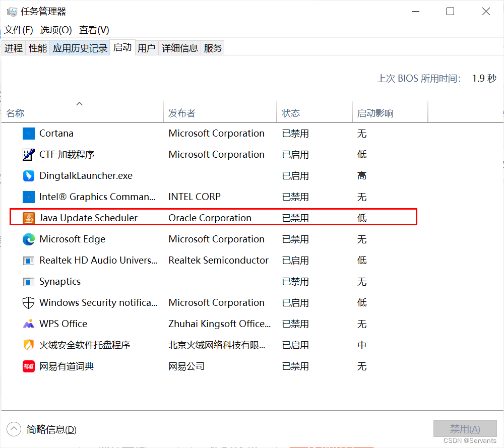This screenshot has width=504, height=448.
Task: Click the 火绒安全软件 shield icon
Action: (x=29, y=345)
